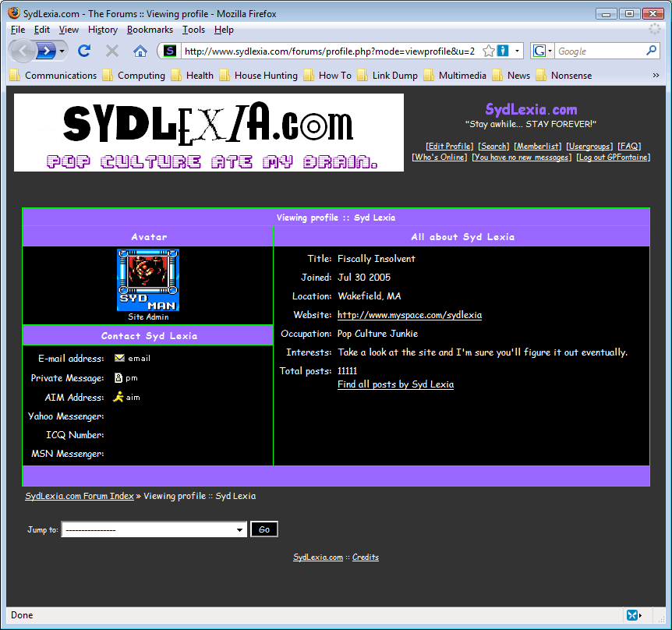Screen dimensions: 672x630
Task: Reload the page with the refresh icon
Action: (84, 51)
